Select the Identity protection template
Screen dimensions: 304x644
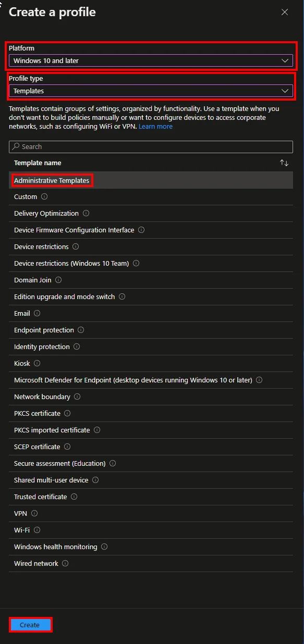coord(151,347)
